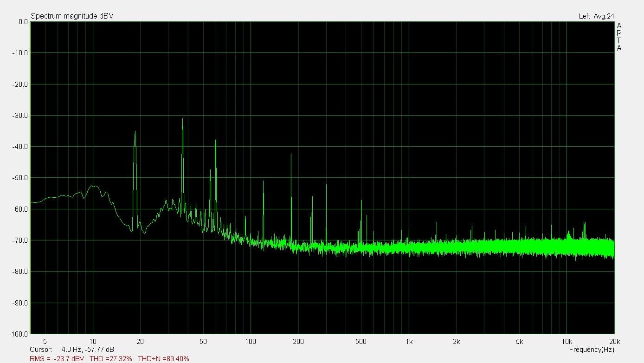Click the -90.0 y-axis label
This screenshot has width=644, height=363.
20,303
